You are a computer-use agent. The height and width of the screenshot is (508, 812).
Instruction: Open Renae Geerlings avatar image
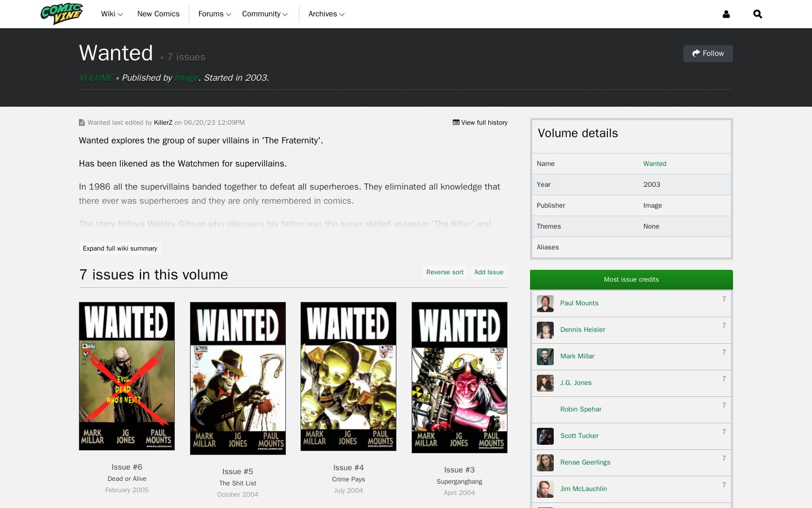point(545,463)
